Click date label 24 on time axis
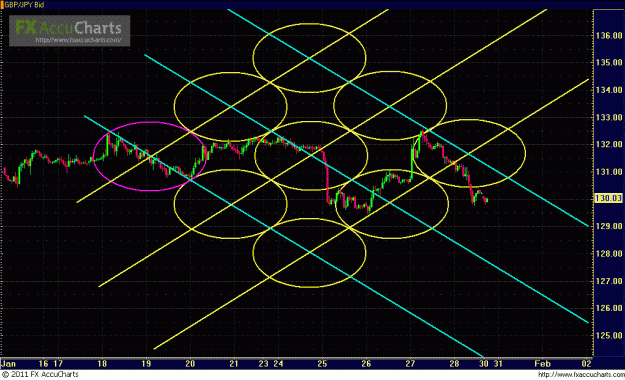Screen dimensions: 625x380 (278, 364)
